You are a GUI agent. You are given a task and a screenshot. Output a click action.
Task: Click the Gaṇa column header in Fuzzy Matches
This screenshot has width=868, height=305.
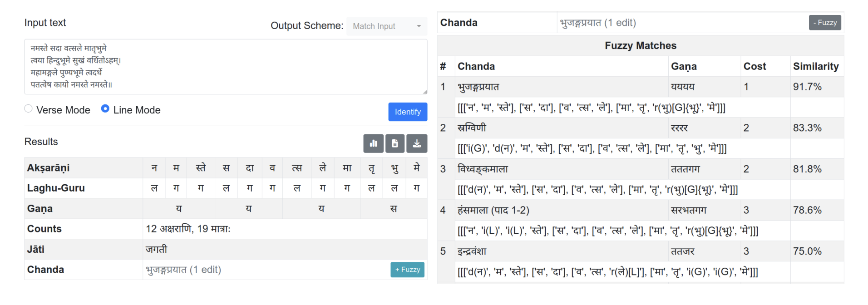point(684,66)
